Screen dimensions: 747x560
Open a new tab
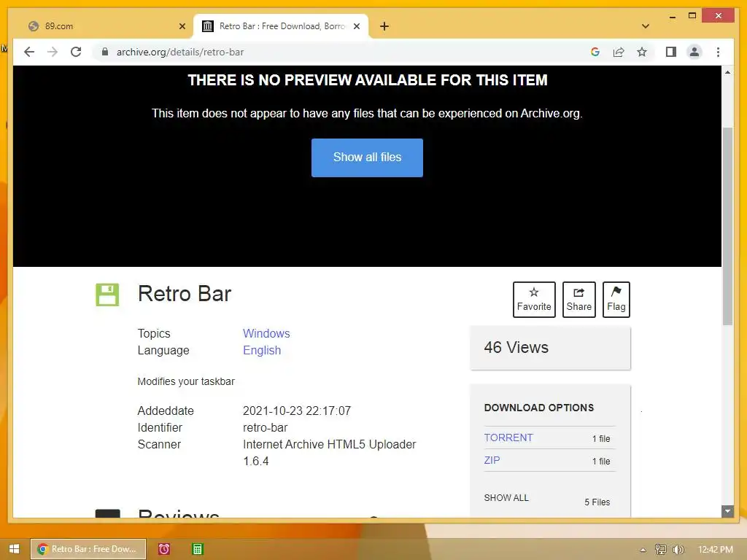pyautogui.click(x=384, y=26)
